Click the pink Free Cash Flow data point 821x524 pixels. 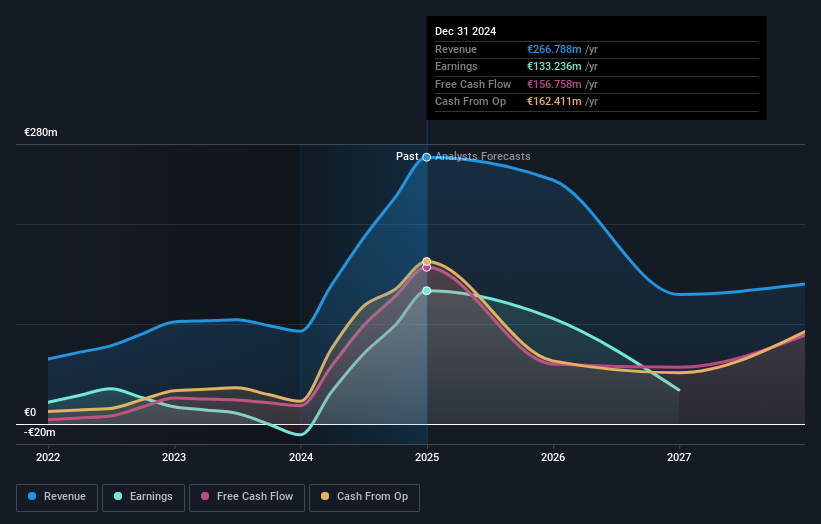point(427,267)
